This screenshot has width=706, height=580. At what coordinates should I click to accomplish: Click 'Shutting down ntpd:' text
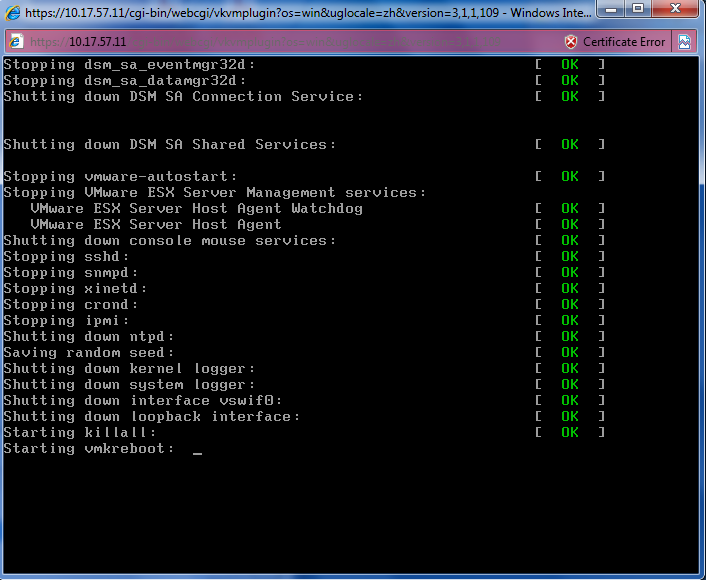89,336
